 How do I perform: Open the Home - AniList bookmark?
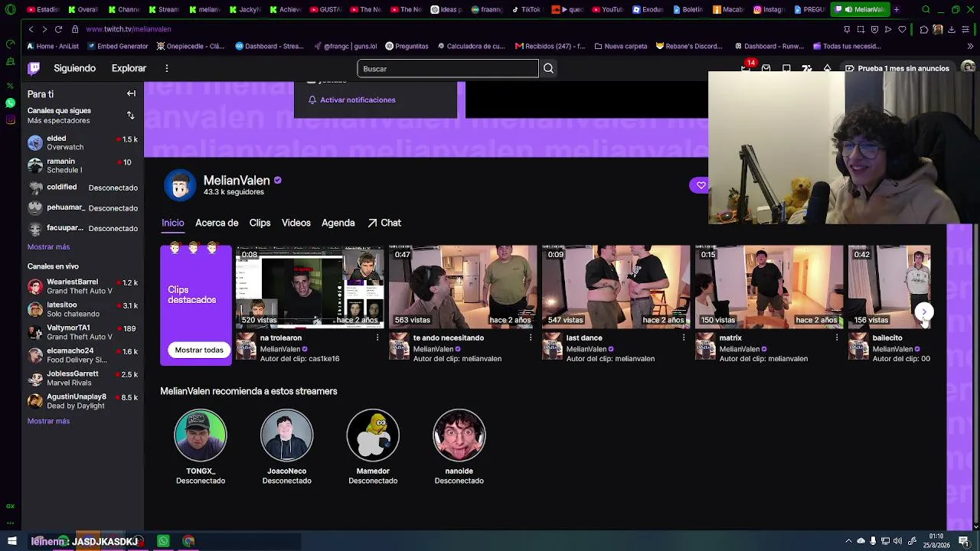click(x=53, y=46)
